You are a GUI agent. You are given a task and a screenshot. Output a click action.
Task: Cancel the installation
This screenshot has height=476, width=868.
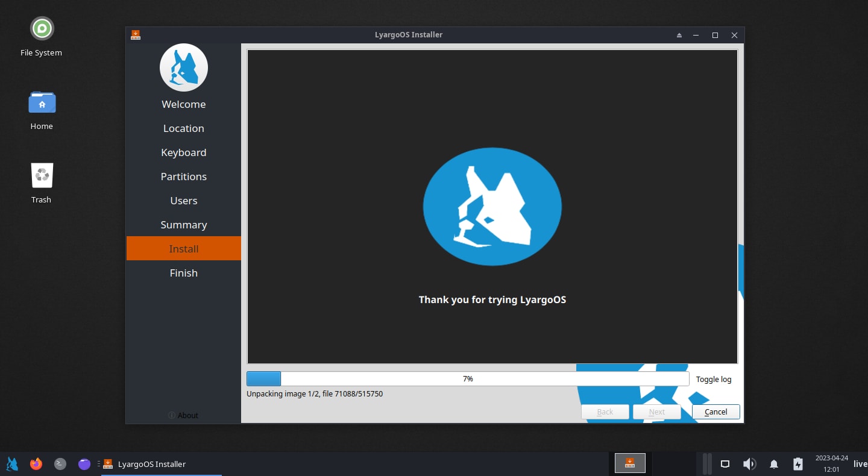point(716,412)
